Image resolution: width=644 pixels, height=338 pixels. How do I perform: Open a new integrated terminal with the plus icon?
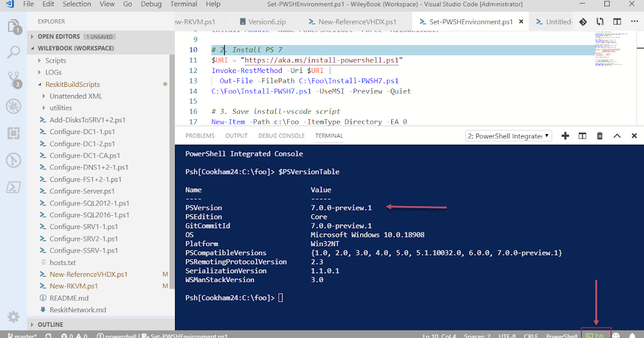pyautogui.click(x=565, y=136)
